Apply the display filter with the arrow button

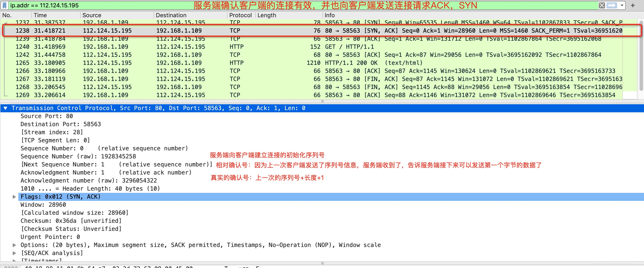coord(612,5)
